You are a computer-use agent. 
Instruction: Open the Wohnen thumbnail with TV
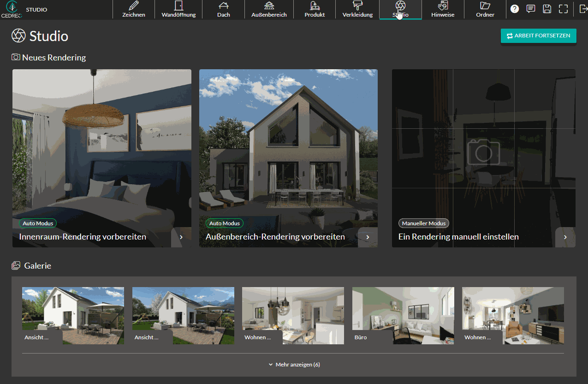(x=513, y=316)
